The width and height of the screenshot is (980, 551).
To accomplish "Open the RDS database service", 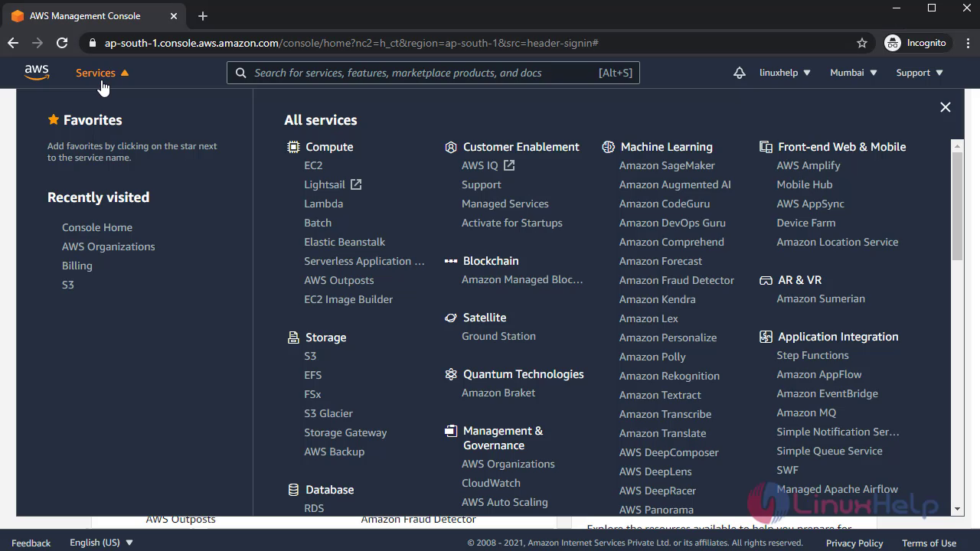I will (x=314, y=508).
